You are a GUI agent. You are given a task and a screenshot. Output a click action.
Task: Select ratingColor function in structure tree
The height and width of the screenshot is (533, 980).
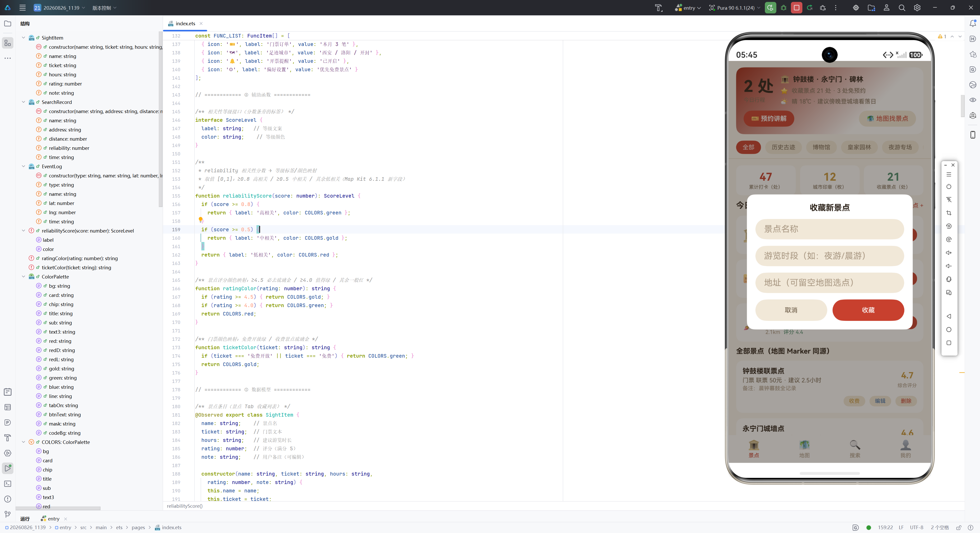pyautogui.click(x=80, y=258)
